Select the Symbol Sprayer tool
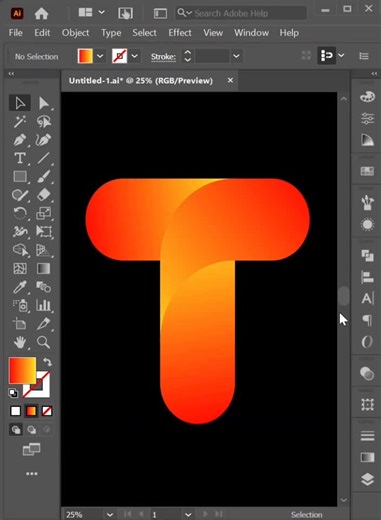Image resolution: width=381 pixels, height=520 pixels. coord(20,305)
